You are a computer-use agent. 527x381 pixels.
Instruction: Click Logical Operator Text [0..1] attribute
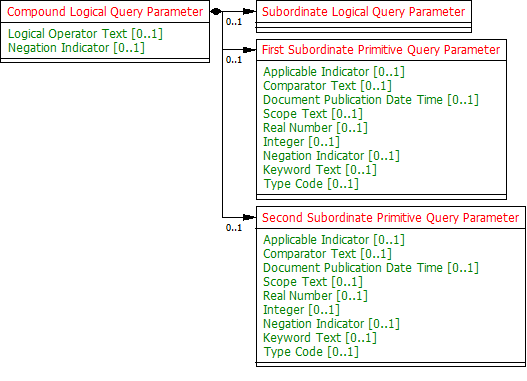tap(85, 34)
